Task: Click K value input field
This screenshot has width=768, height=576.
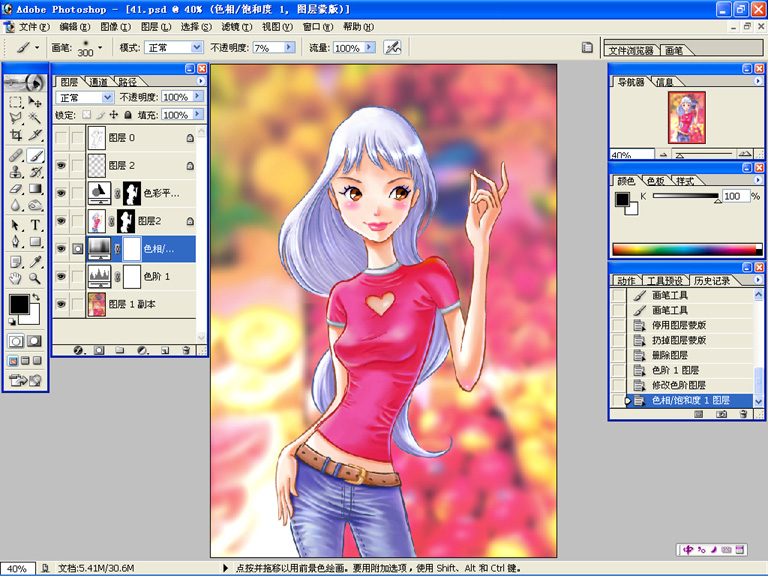Action: click(x=736, y=196)
